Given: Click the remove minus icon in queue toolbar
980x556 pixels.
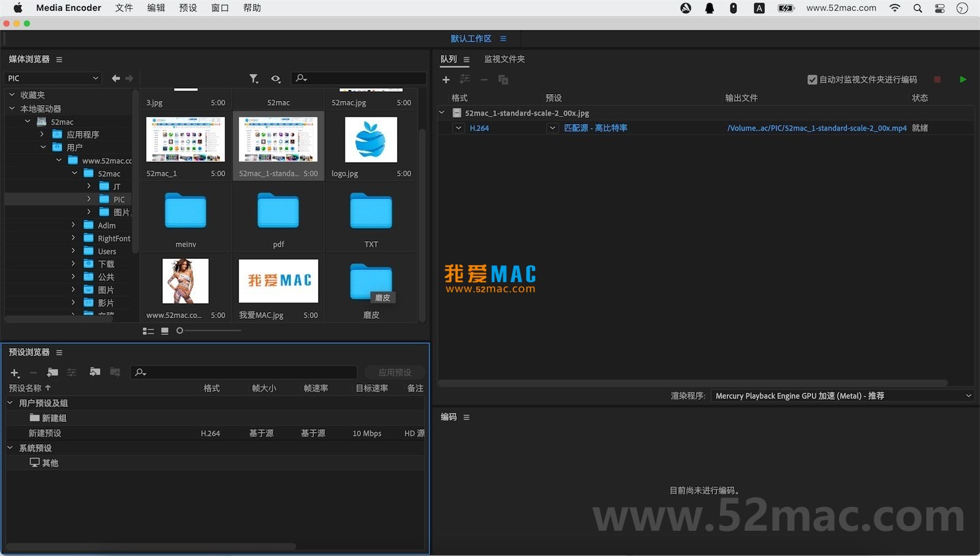Looking at the screenshot, I should tap(484, 80).
